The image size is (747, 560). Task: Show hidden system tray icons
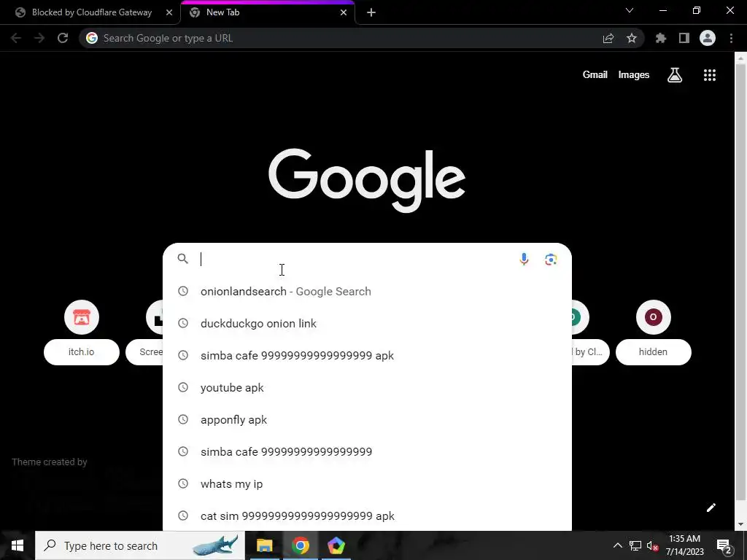617,545
